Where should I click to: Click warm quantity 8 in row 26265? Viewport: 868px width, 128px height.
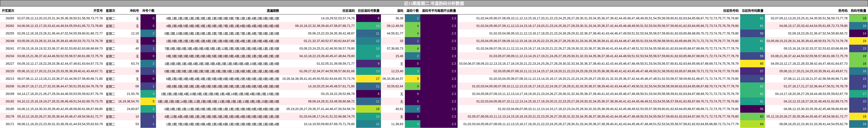pyautogui.click(x=369, y=18)
